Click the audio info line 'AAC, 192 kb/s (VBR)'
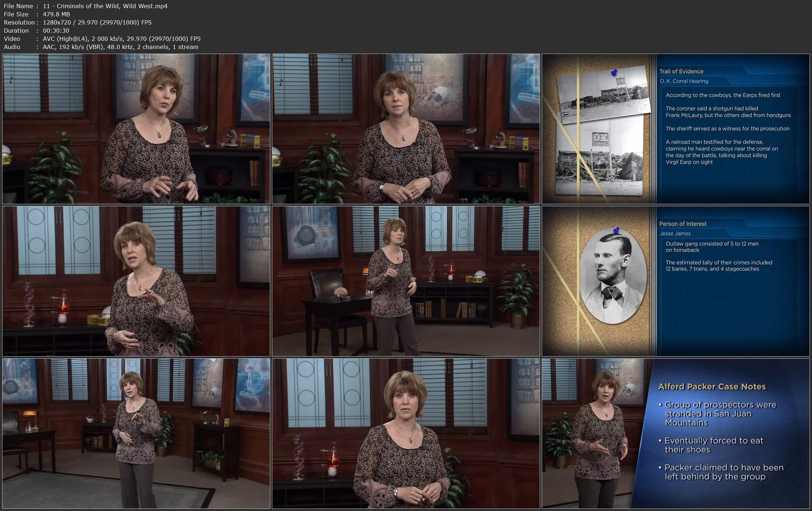This screenshot has width=812, height=511. 73,47
